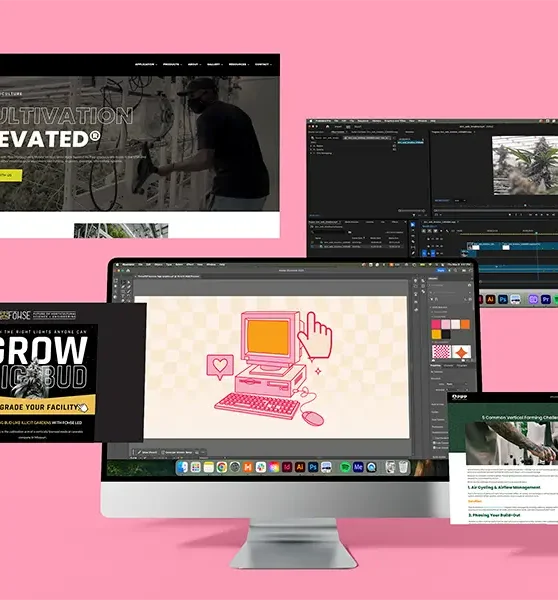Select orange star pattern swatch in Illustrator
558x600 pixels.
click(461, 351)
